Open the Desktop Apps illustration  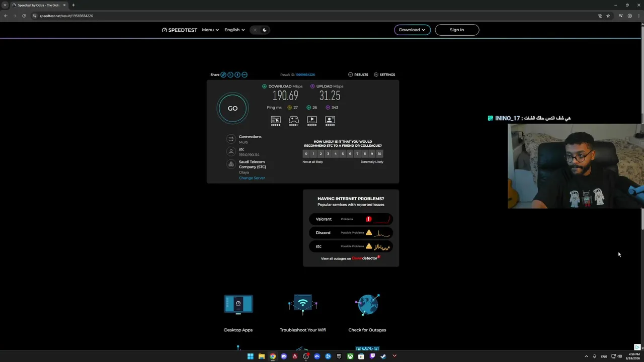tap(238, 305)
